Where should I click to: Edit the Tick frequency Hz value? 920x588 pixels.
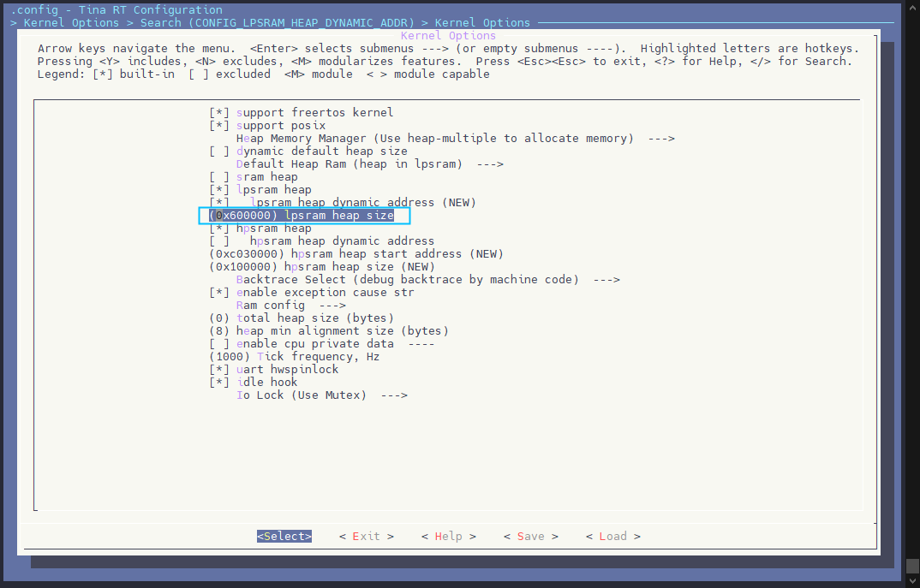(x=295, y=357)
